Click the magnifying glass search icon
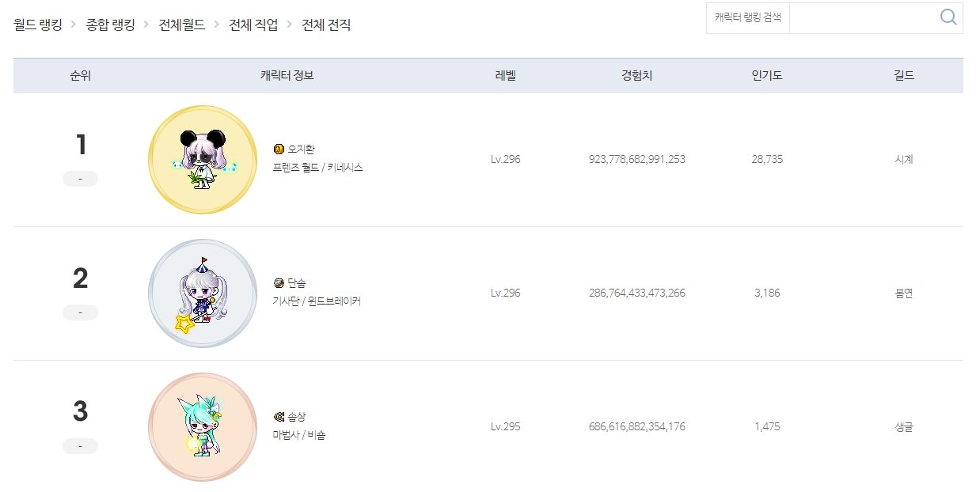 tap(948, 17)
